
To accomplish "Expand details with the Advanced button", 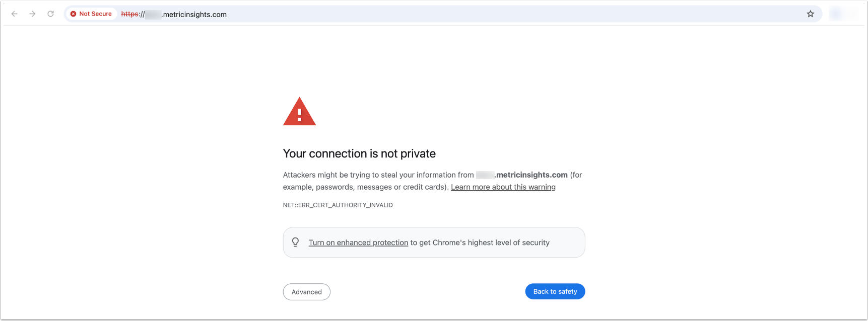I will 306,292.
